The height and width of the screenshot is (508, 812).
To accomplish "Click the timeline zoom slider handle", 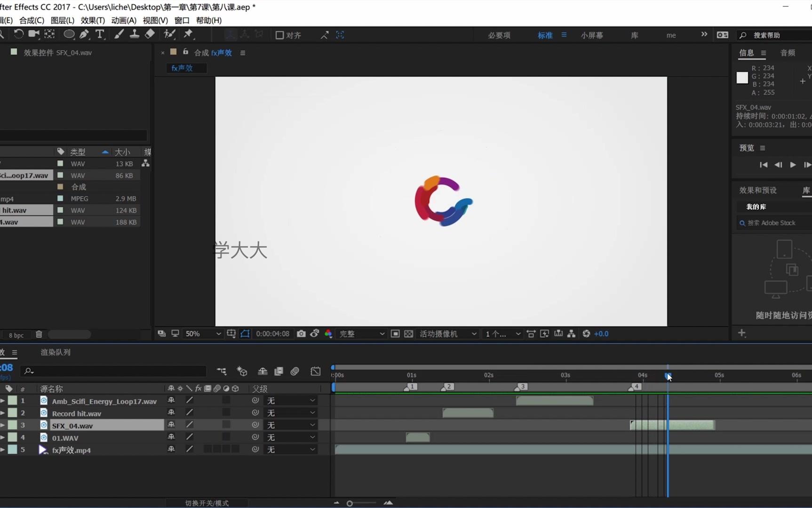I will pyautogui.click(x=350, y=503).
